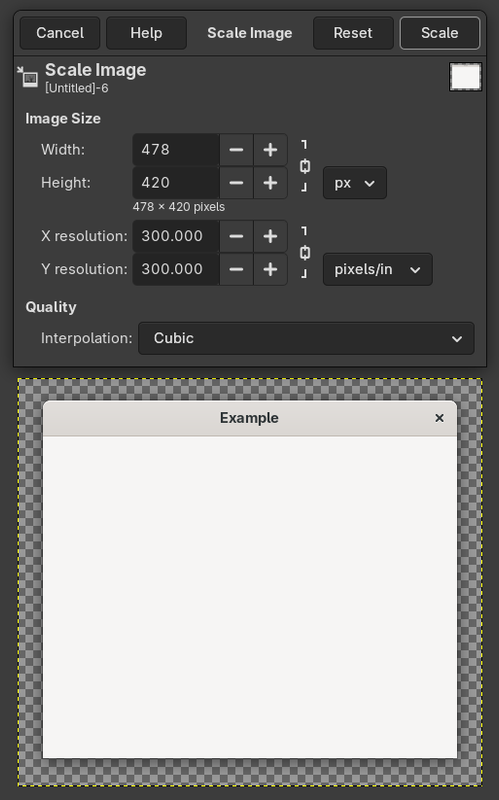Toggle width/height aspect ratio chain link
Image resolution: width=499 pixels, height=800 pixels.
(305, 166)
